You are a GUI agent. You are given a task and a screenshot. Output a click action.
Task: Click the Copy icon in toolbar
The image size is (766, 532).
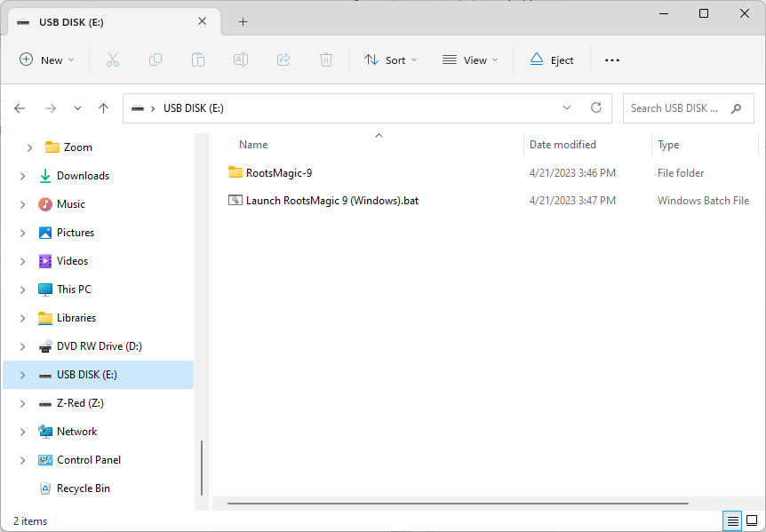point(156,60)
